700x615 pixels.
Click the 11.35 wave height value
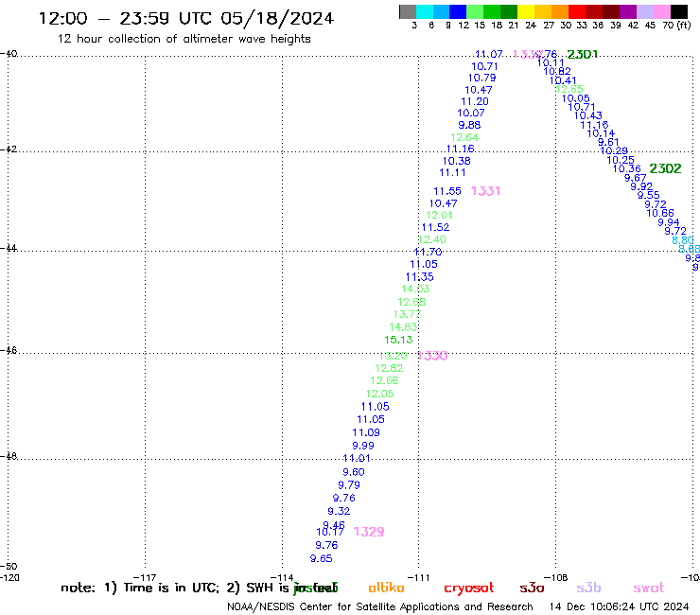(420, 277)
